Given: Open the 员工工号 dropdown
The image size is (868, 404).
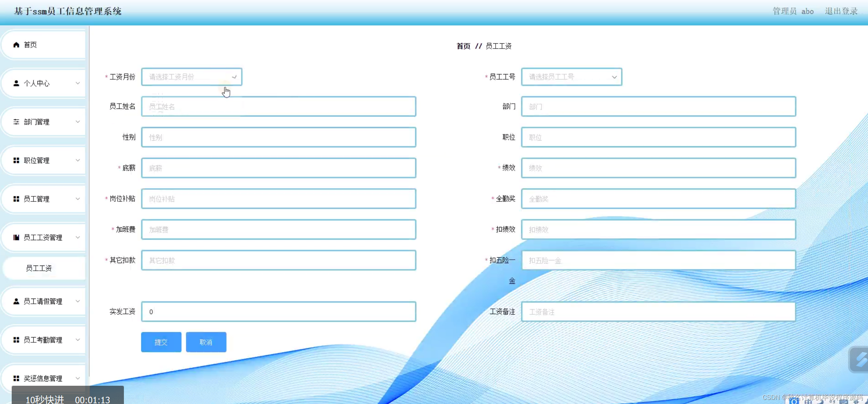Looking at the screenshot, I should (x=571, y=77).
